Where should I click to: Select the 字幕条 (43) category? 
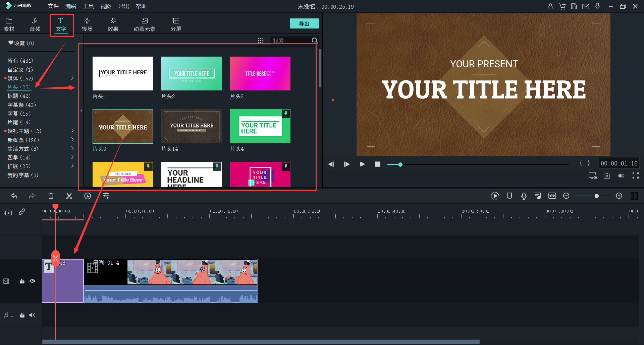[21, 105]
